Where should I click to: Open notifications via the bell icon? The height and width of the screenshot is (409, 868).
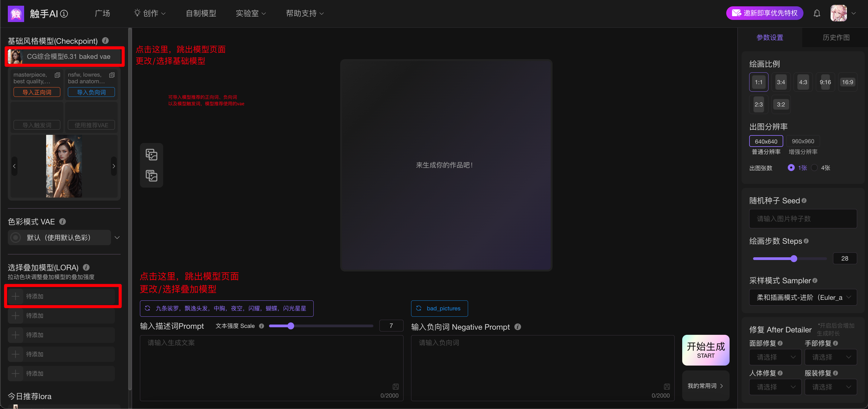[817, 13]
